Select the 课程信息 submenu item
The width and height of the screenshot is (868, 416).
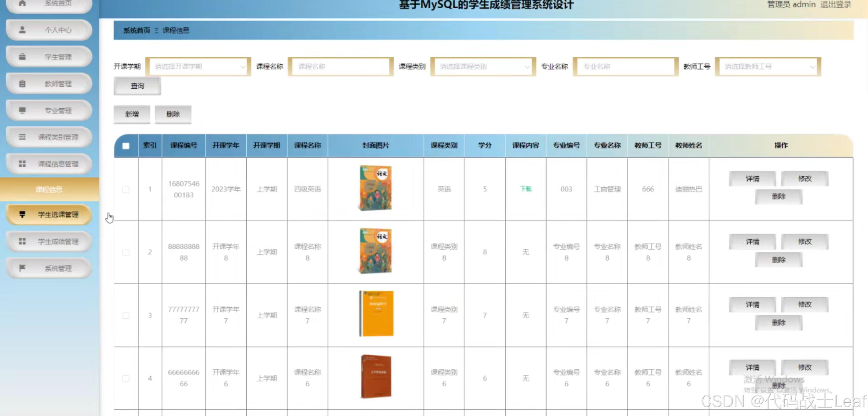click(x=49, y=189)
